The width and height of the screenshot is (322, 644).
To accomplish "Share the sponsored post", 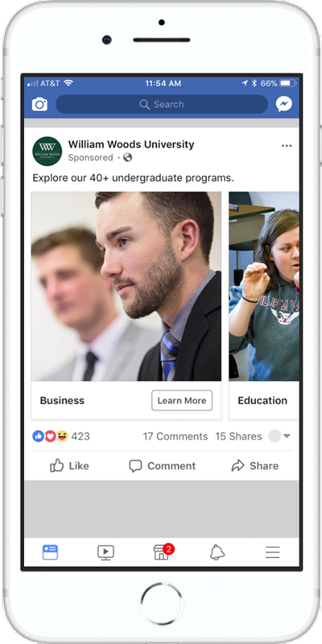I will tap(254, 466).
